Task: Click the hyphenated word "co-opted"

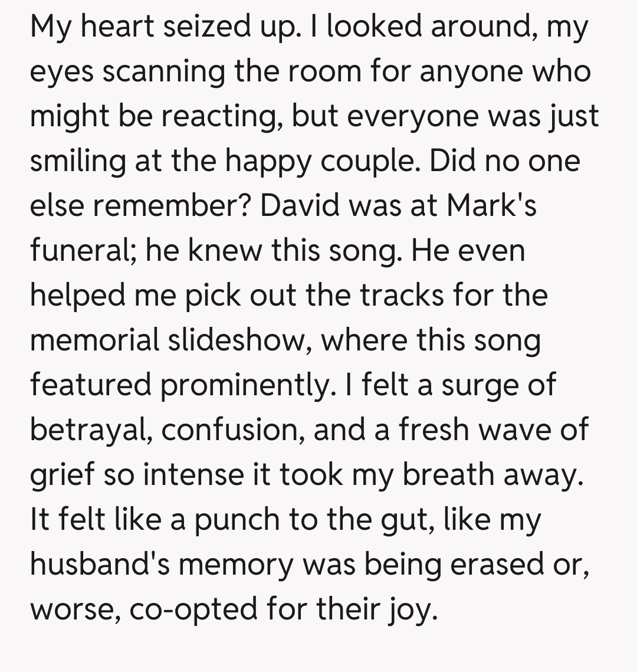Action: pos(193,609)
